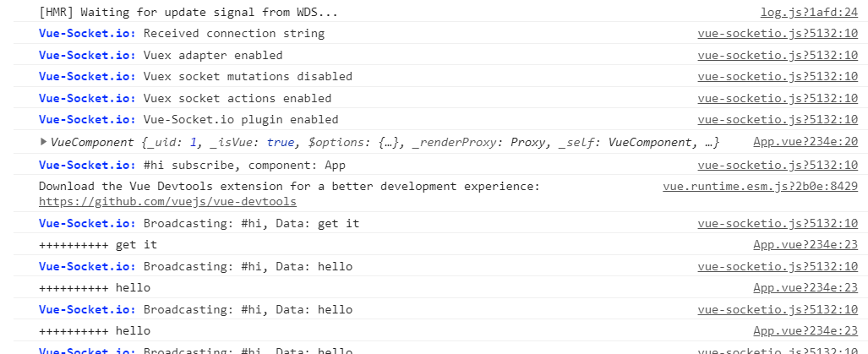Open the vue-devtools GitHub URL
868x354 pixels.
(x=167, y=202)
